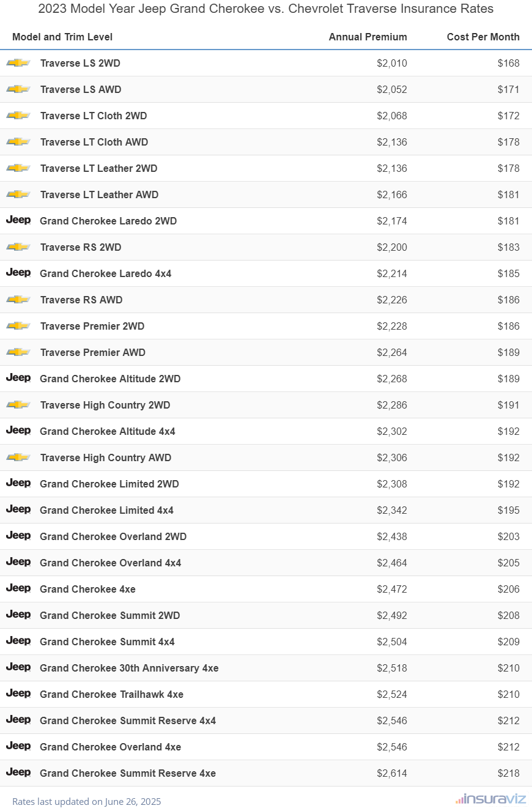
Task: Click the Traverse RS AWD model name
Action: (81, 300)
